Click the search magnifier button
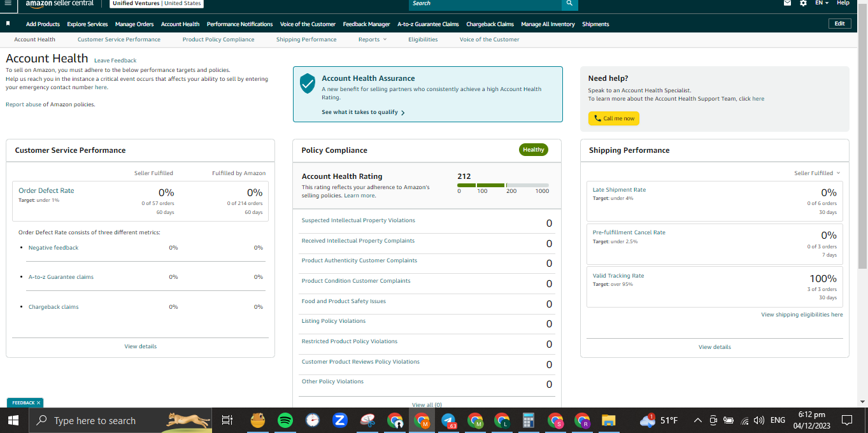Image resolution: width=868 pixels, height=433 pixels. coord(569,4)
